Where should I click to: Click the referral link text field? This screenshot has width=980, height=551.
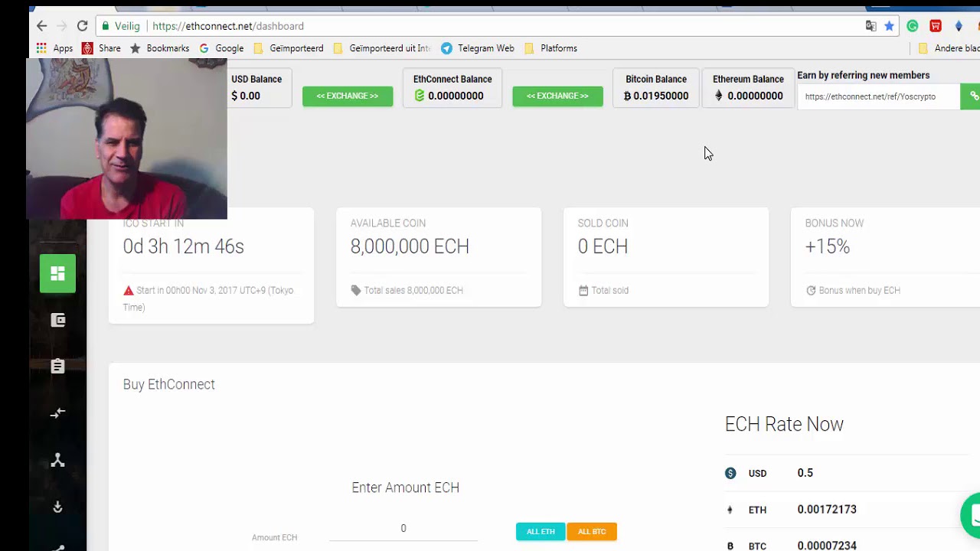[x=878, y=96]
